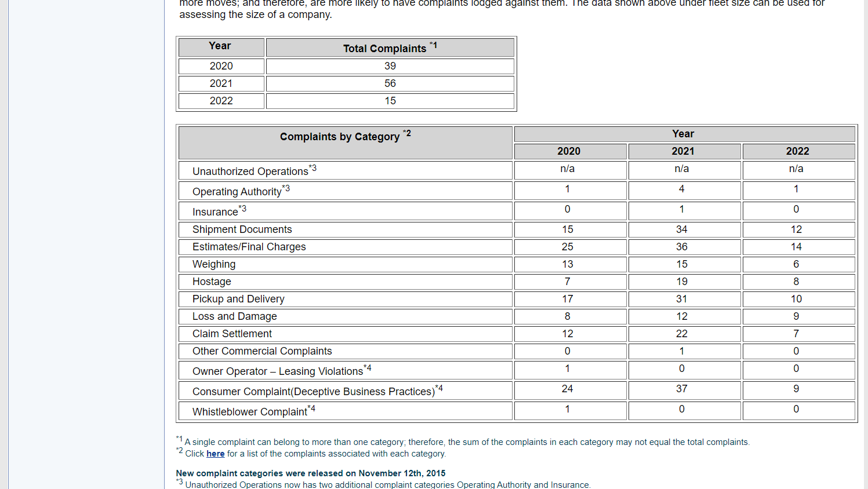Click the 2021 total complaints value 56

pos(390,83)
